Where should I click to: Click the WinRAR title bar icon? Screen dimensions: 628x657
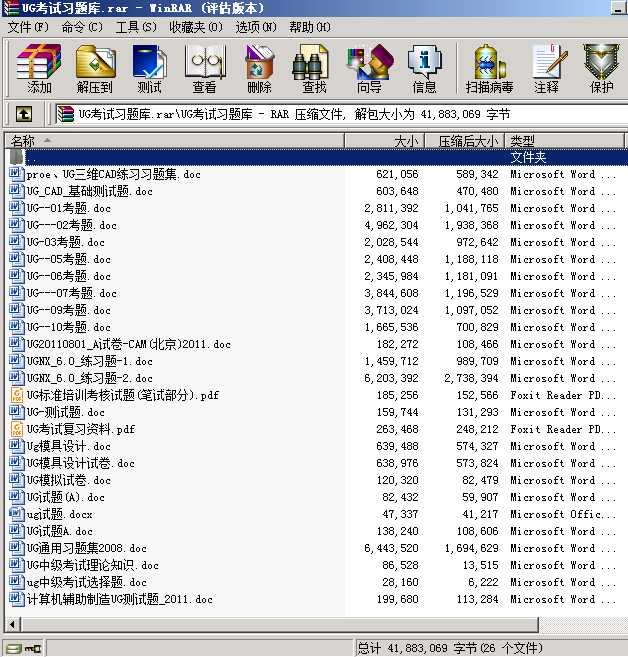point(11,8)
